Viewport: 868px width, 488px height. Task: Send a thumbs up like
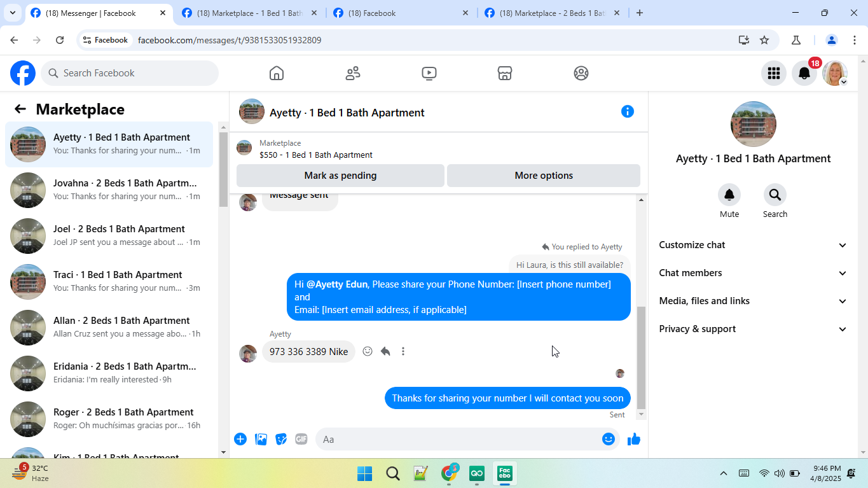(634, 439)
